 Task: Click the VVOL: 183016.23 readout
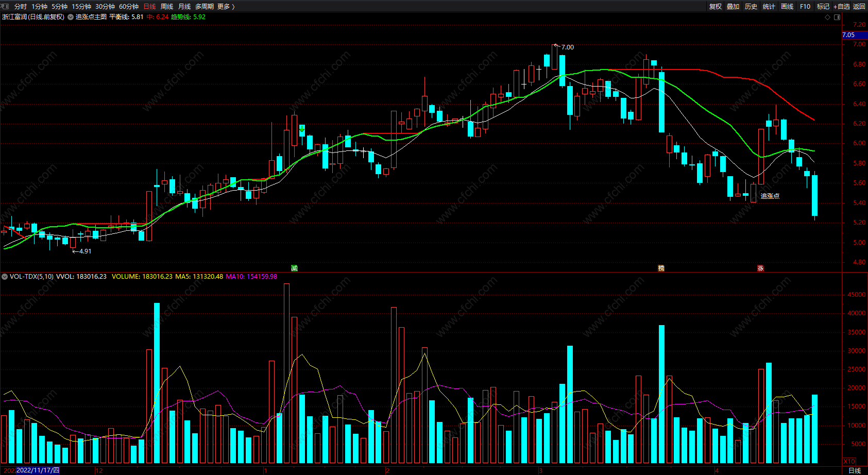click(x=81, y=277)
